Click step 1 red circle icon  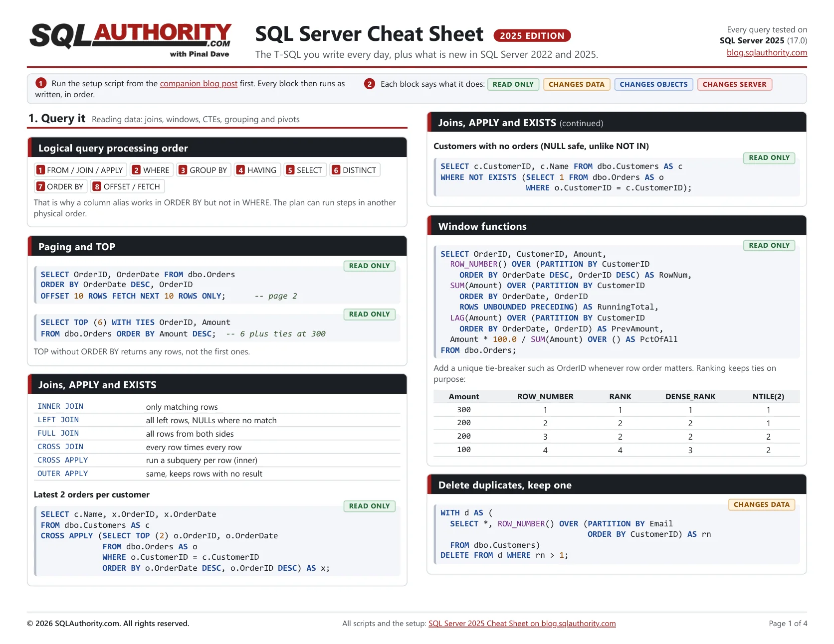pos(41,83)
